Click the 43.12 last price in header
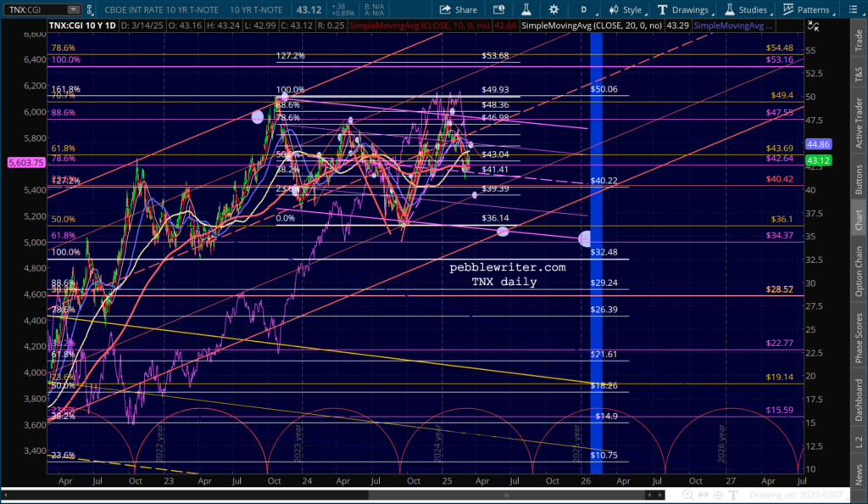The image size is (868, 504). coord(309,9)
